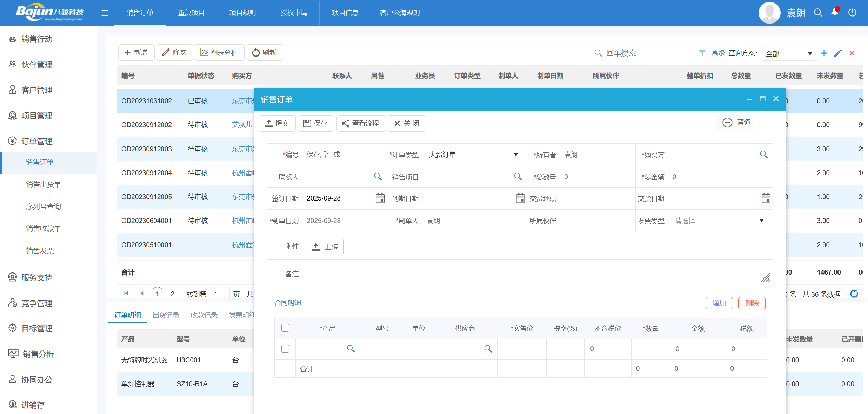Open the calendar picker for 签订日期
The width and height of the screenshot is (868, 414).
(x=380, y=198)
